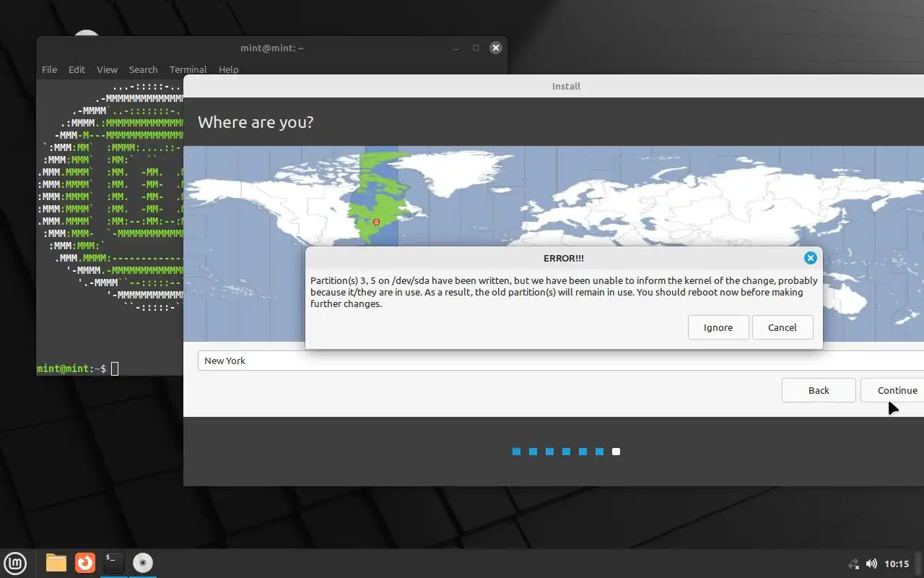Click Cancel in the error dialog
The width and height of the screenshot is (924, 578).
782,327
